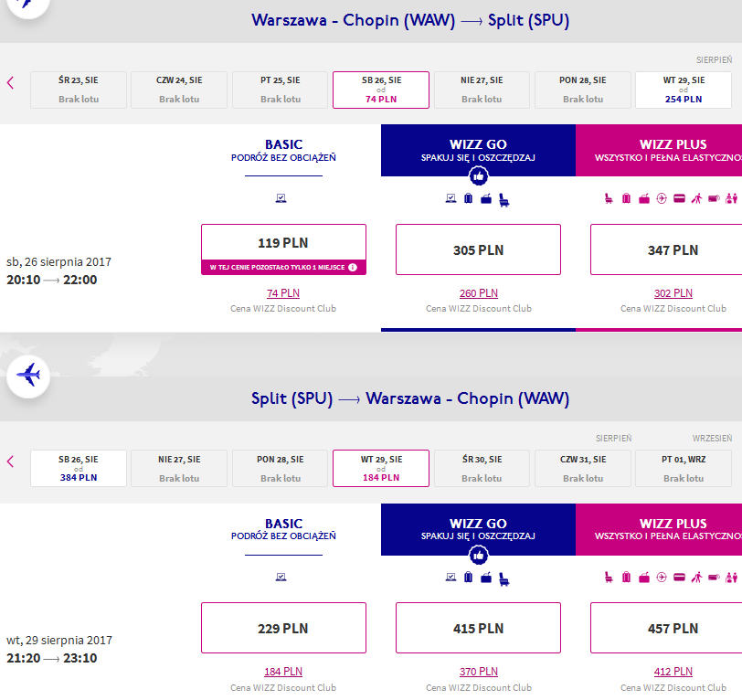
Task: Click the online check-in laptop icon under outbound BASIC
Action: coord(281,198)
